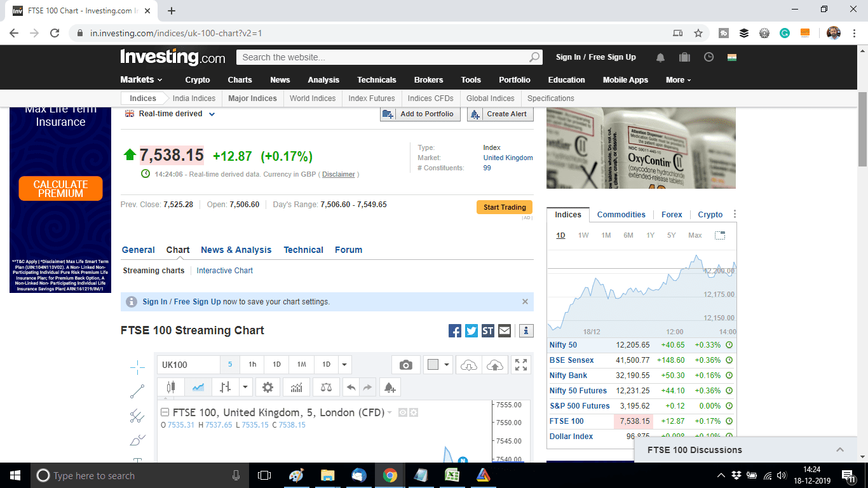Click the save chart layout cloud icon
Viewport: 868px width, 488px height.
[494, 365]
